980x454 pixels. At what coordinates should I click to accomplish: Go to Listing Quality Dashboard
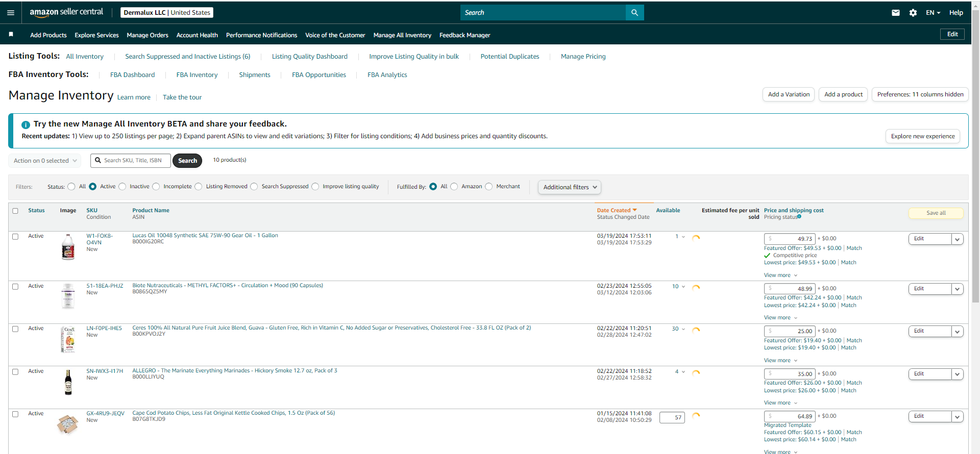310,57
